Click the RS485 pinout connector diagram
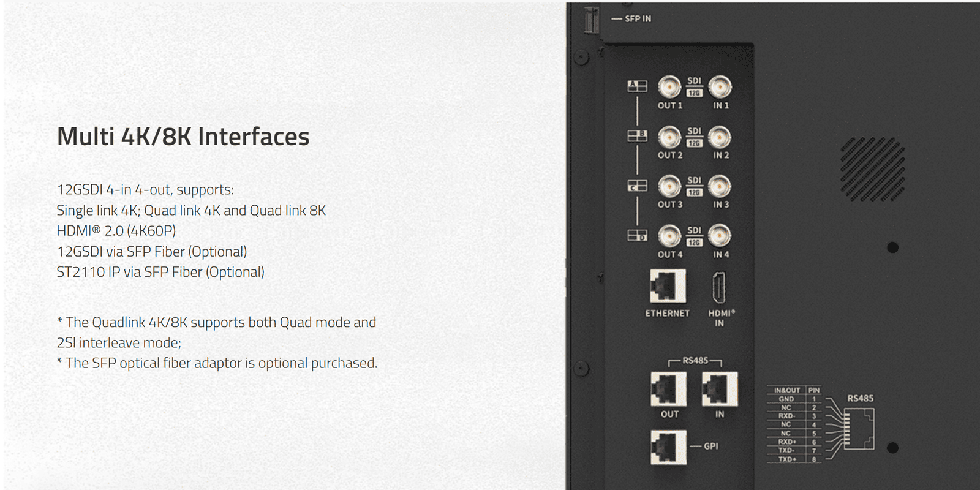 coord(859,429)
